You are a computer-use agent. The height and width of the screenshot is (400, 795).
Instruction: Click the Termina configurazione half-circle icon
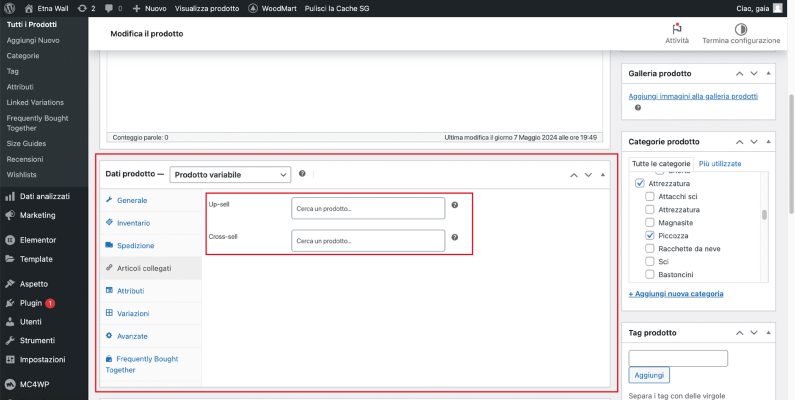point(741,29)
